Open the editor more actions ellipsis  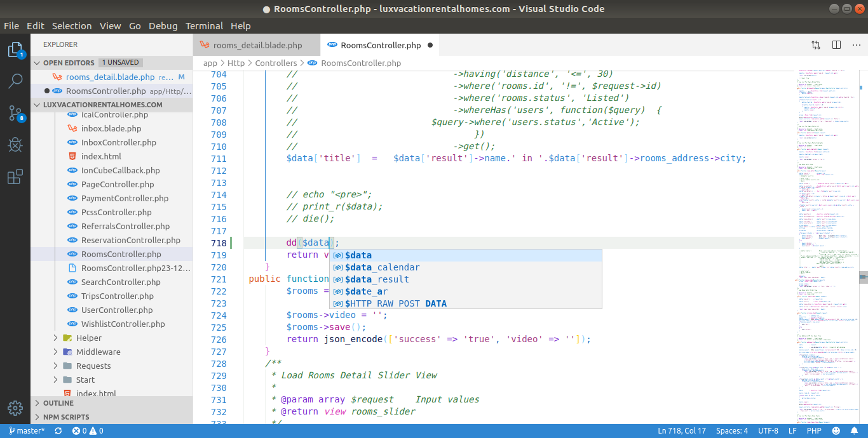pyautogui.click(x=855, y=45)
